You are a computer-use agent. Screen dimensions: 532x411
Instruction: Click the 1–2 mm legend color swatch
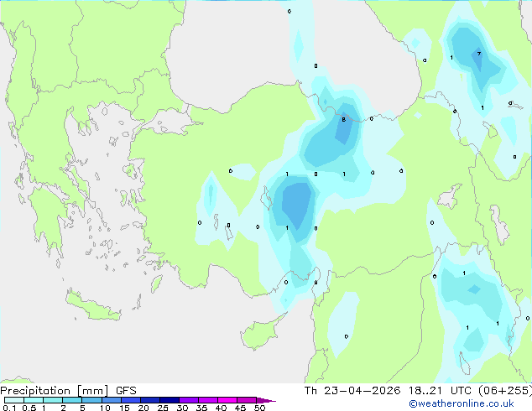(53, 400)
